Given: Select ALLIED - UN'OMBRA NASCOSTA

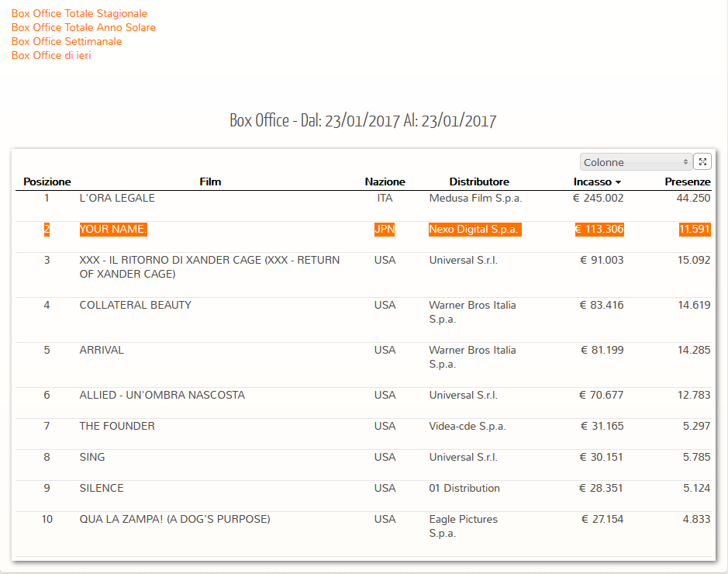Looking at the screenshot, I should (x=162, y=395).
